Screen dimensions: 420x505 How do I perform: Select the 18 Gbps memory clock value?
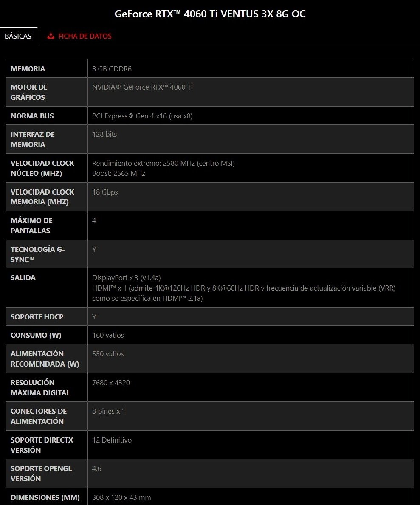click(105, 192)
